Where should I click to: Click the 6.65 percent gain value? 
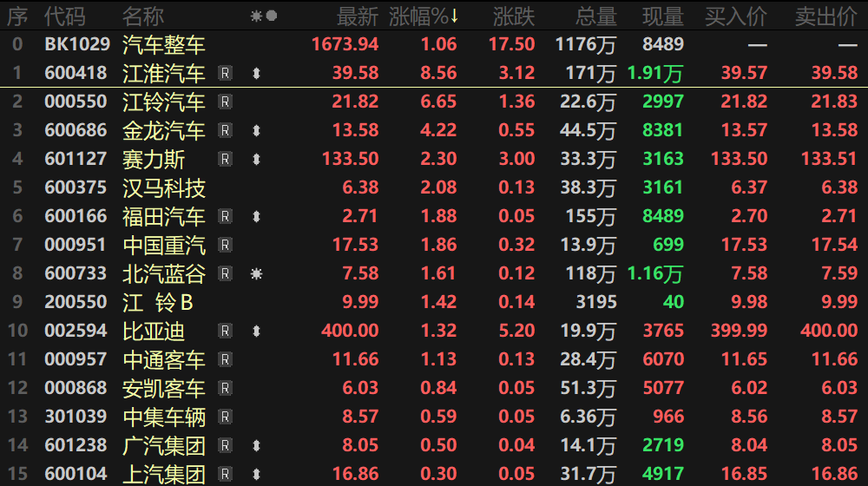[438, 102]
